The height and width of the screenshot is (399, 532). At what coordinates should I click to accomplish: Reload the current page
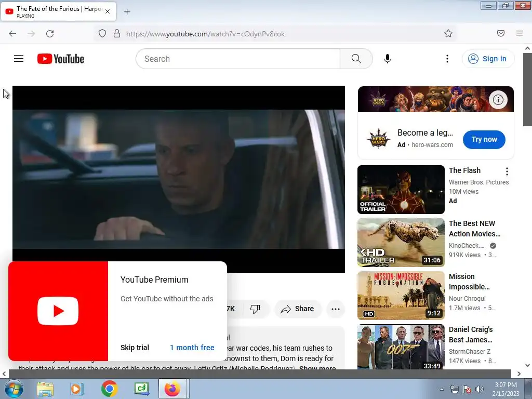[50, 34]
